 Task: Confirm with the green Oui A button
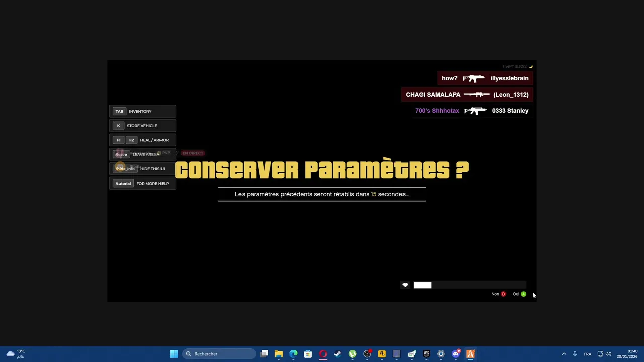pos(519,294)
